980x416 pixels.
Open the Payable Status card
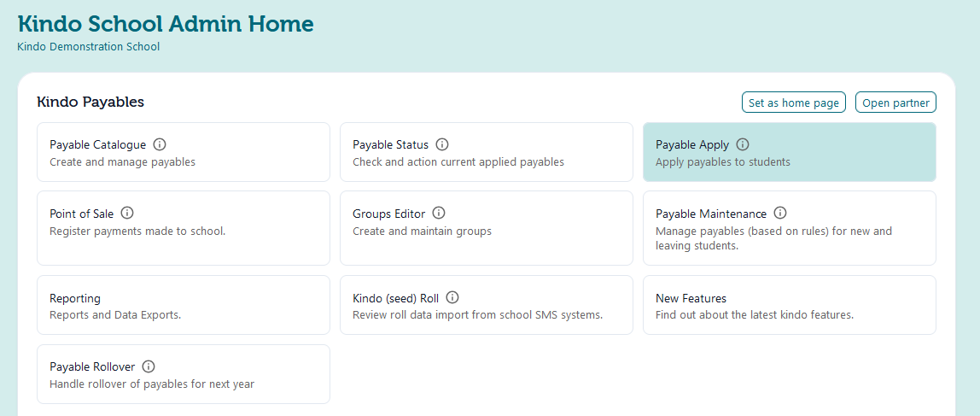487,152
